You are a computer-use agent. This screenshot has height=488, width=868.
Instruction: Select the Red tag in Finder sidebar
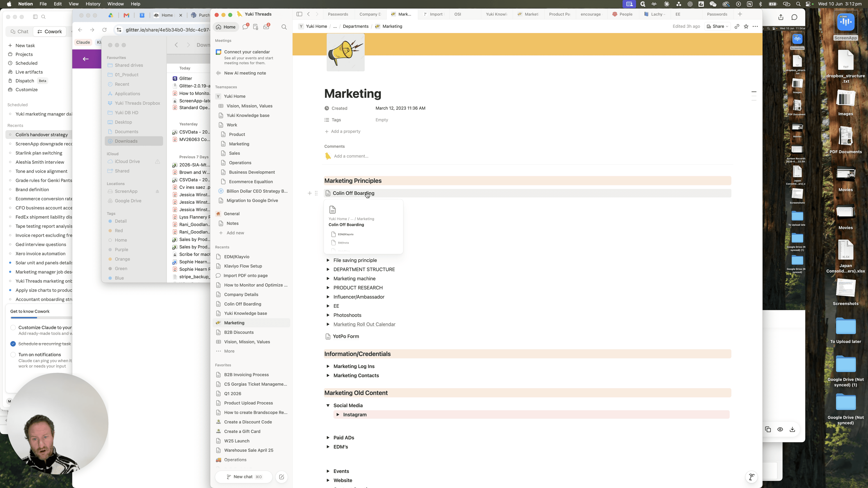(119, 231)
